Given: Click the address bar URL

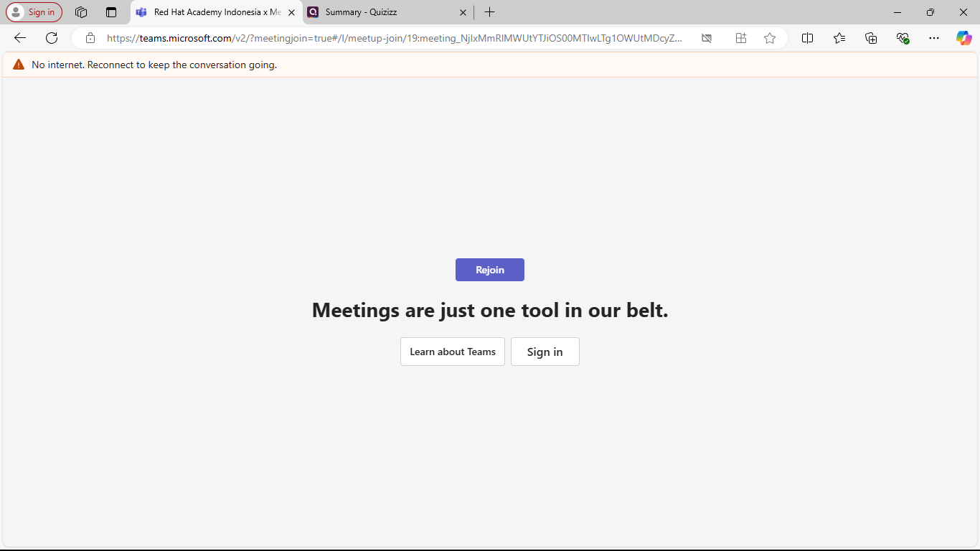Looking at the screenshot, I should click(x=395, y=38).
